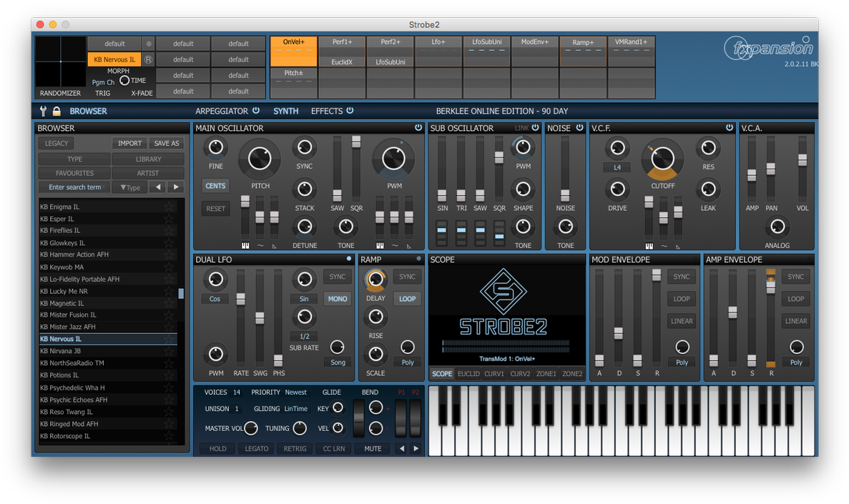
Task: Click the AMP fader in the V.C.A. section
Action: 752,175
